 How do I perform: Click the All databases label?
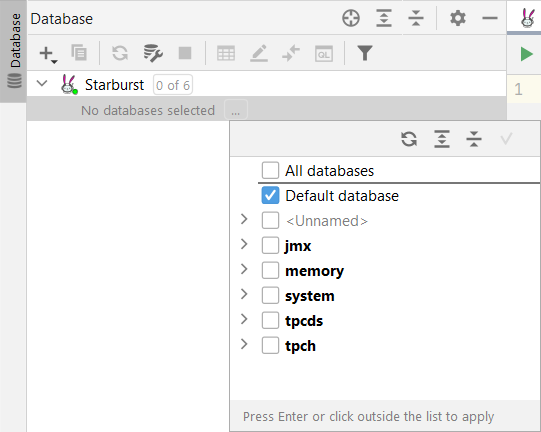click(329, 171)
